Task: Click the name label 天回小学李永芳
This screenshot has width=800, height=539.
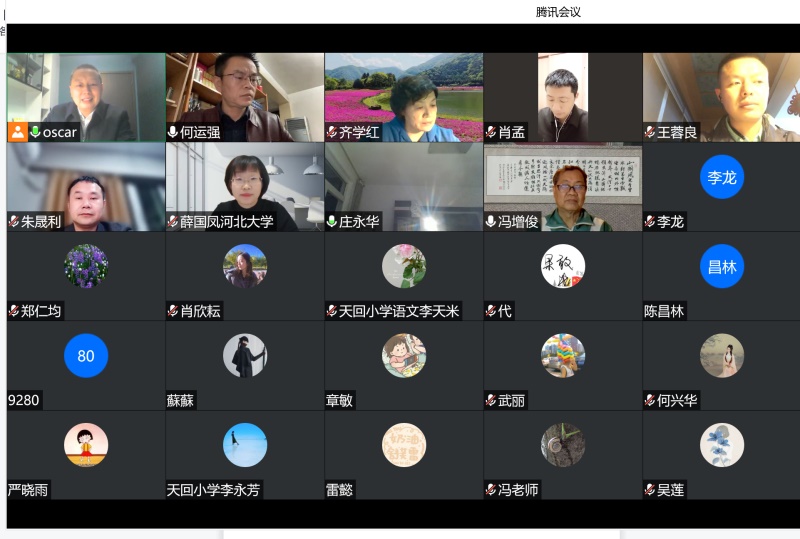Action: [213, 490]
